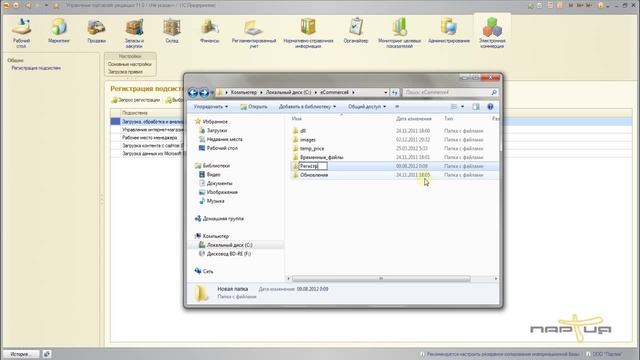Select the dll folder
This screenshot has width=640, height=360.
click(x=303, y=131)
